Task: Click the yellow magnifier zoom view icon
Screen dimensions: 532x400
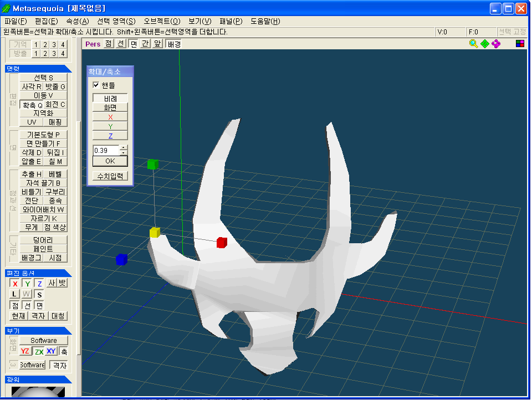Action: point(473,44)
